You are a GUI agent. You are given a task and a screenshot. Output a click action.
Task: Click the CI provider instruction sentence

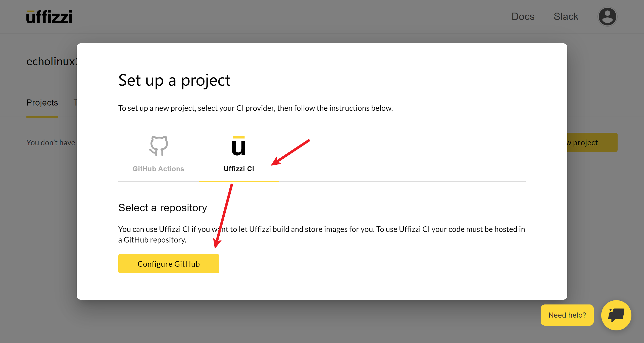pos(255,108)
